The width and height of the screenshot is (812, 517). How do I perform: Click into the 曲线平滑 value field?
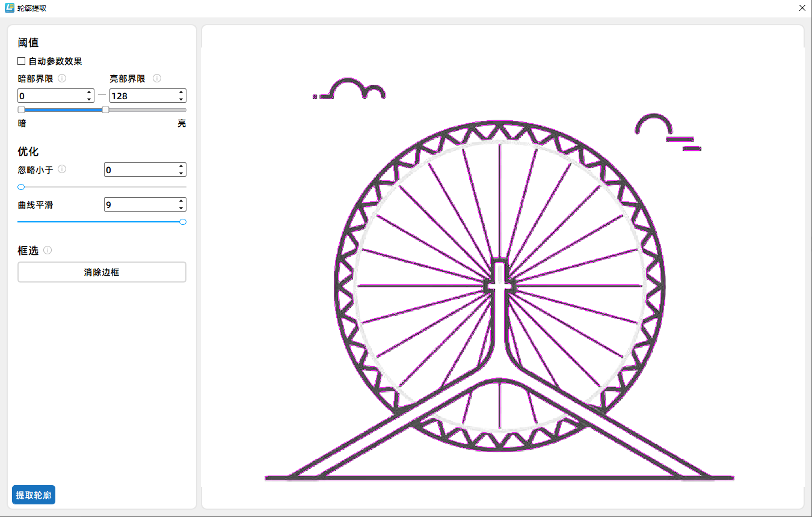140,205
